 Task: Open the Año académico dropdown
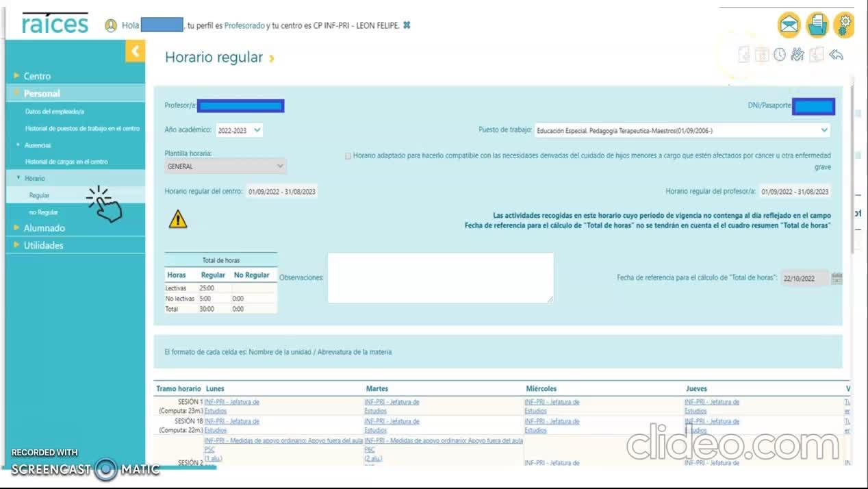pos(239,130)
